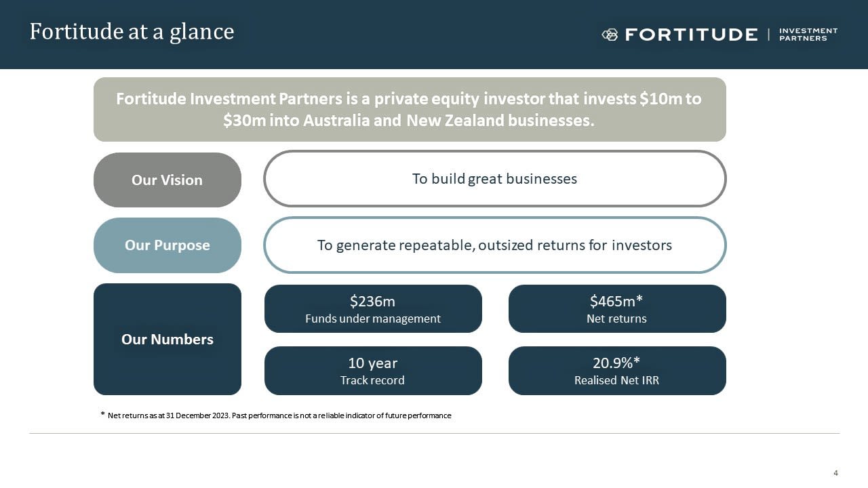Select the "To build great businesses" box
The image size is (868, 488).
click(x=494, y=179)
